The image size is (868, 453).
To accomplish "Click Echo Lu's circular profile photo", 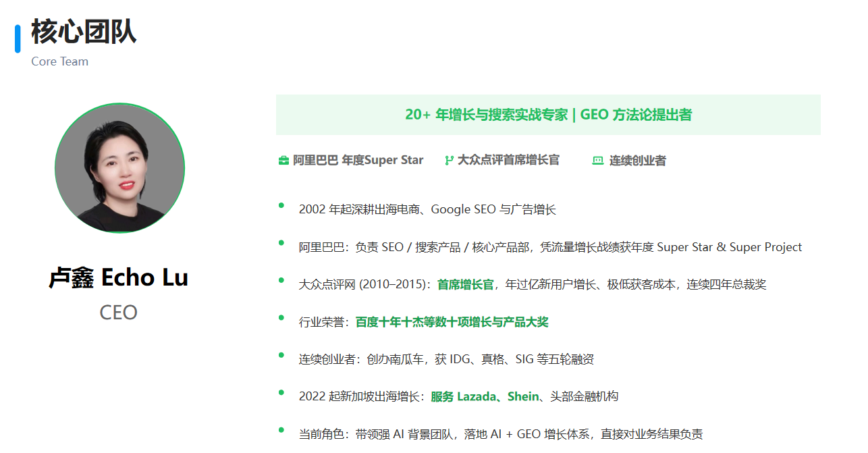I will [119, 168].
